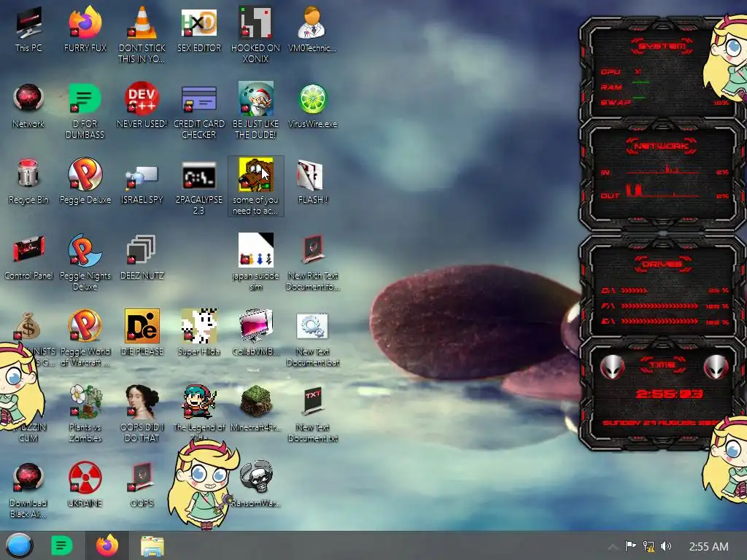Image resolution: width=747 pixels, height=560 pixels.
Task: Open the Start orb on taskbar
Action: [x=19, y=545]
